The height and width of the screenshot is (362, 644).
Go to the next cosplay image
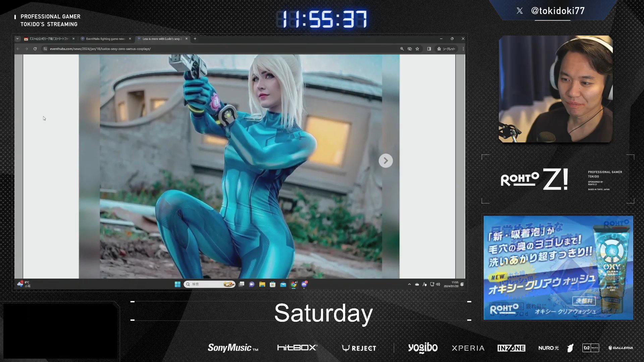pos(386,161)
